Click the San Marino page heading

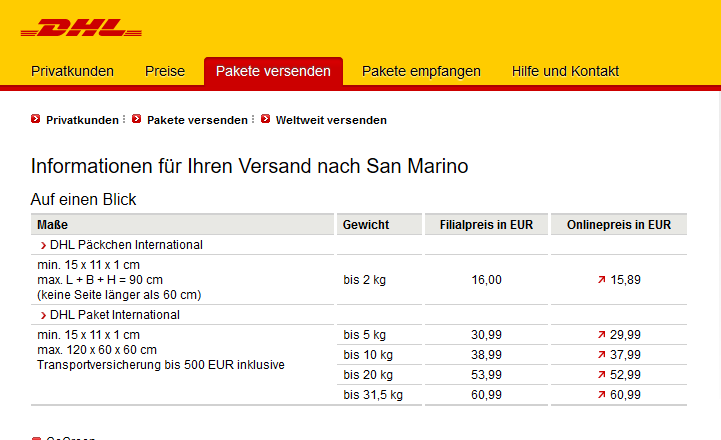click(249, 166)
